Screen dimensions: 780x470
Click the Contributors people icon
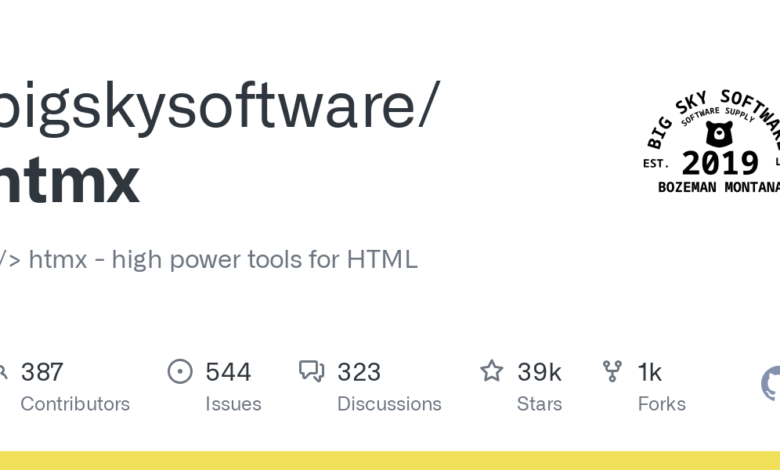point(3,372)
